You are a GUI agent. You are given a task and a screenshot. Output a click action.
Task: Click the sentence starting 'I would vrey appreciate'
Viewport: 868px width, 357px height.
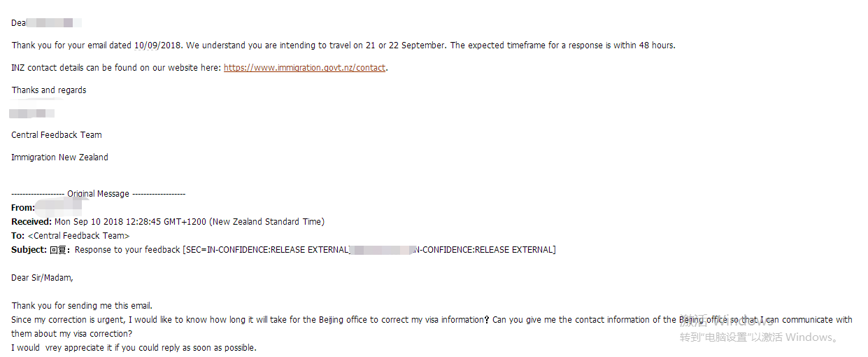point(134,348)
